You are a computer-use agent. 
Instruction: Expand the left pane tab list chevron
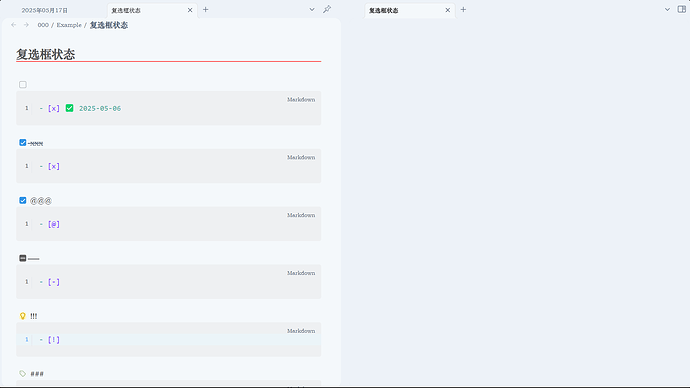312,9
